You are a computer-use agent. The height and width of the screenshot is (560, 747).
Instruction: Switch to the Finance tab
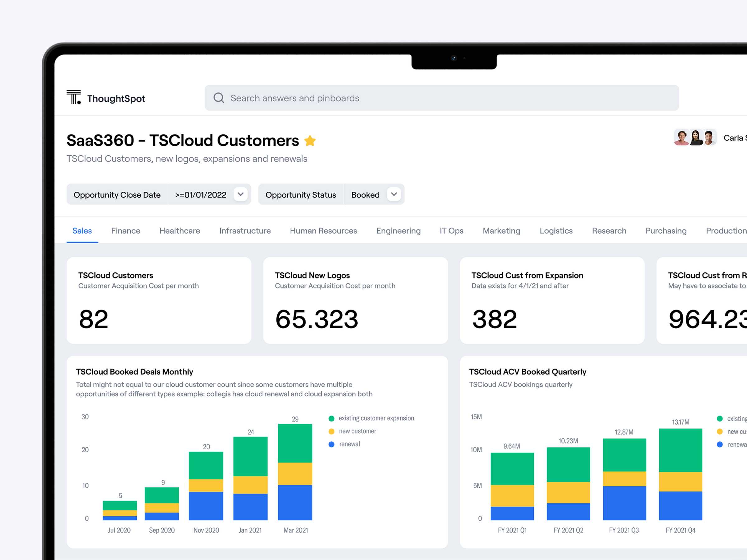pos(125,231)
